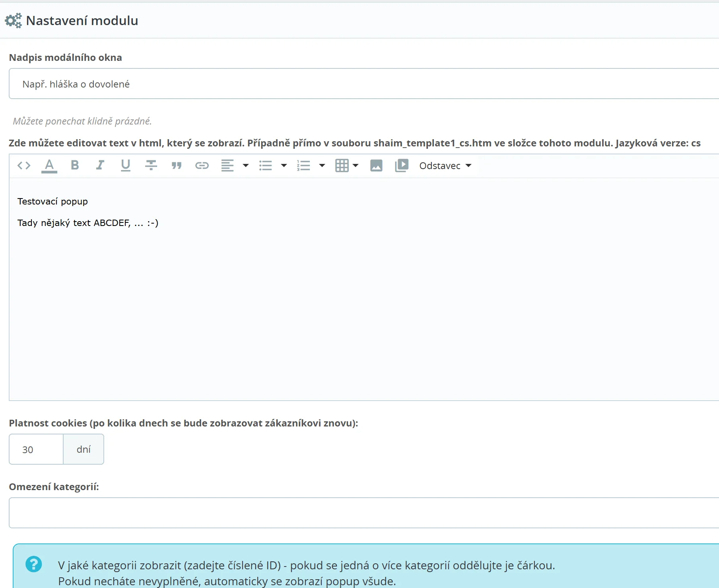Focus the cookie validity days field
Viewport: 719px width, 588px height.
[36, 450]
